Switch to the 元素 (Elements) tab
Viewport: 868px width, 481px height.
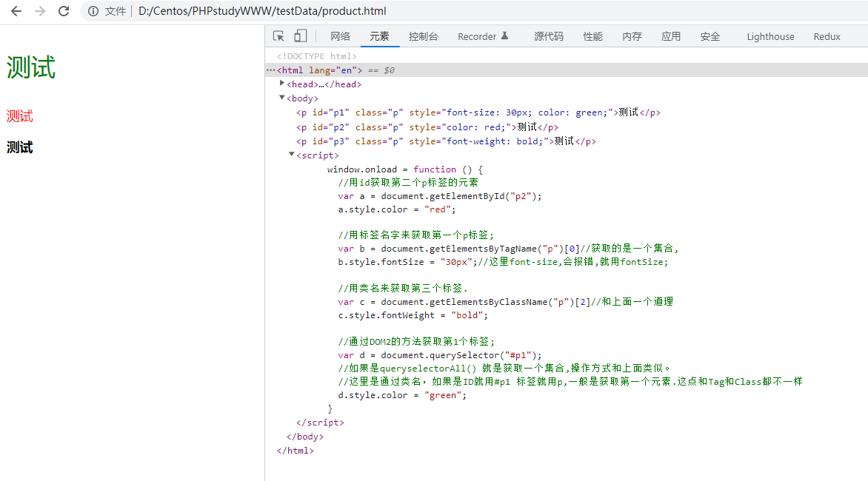click(x=379, y=36)
